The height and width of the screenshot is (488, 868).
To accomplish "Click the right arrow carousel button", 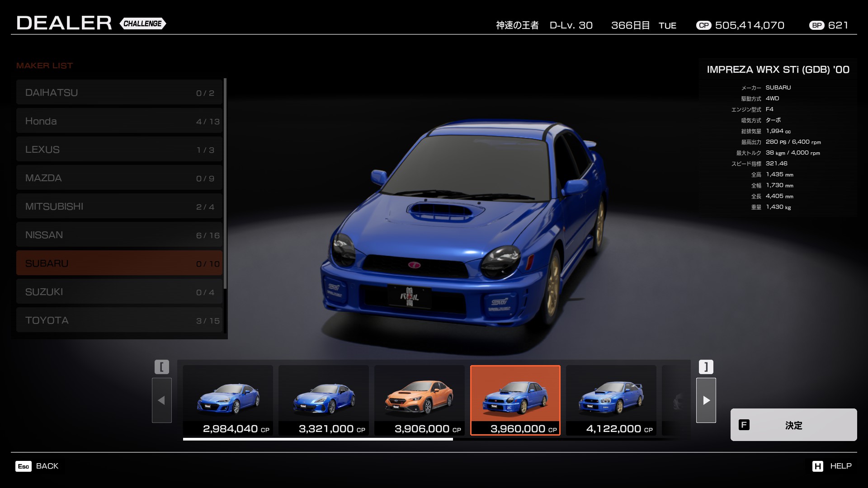I will 706,400.
